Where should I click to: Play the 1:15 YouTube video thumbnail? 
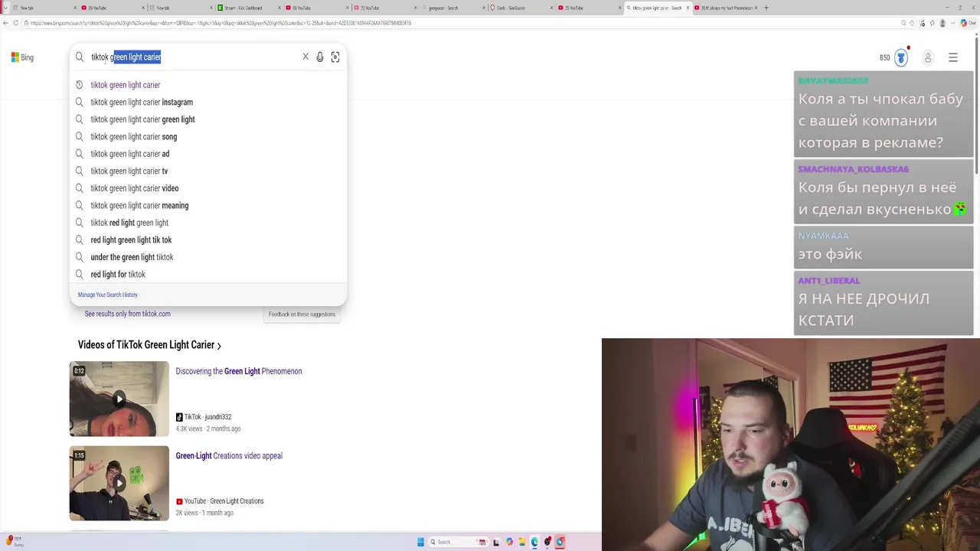(x=119, y=483)
